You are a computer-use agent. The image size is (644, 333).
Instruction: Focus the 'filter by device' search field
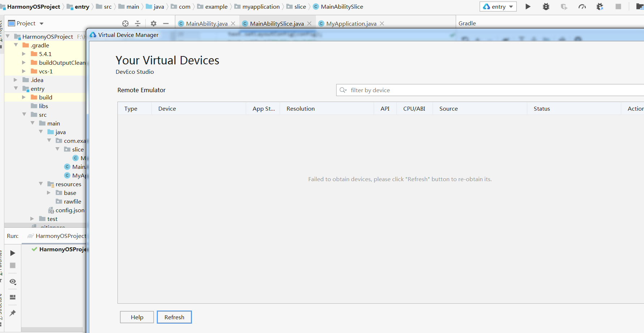[490, 90]
